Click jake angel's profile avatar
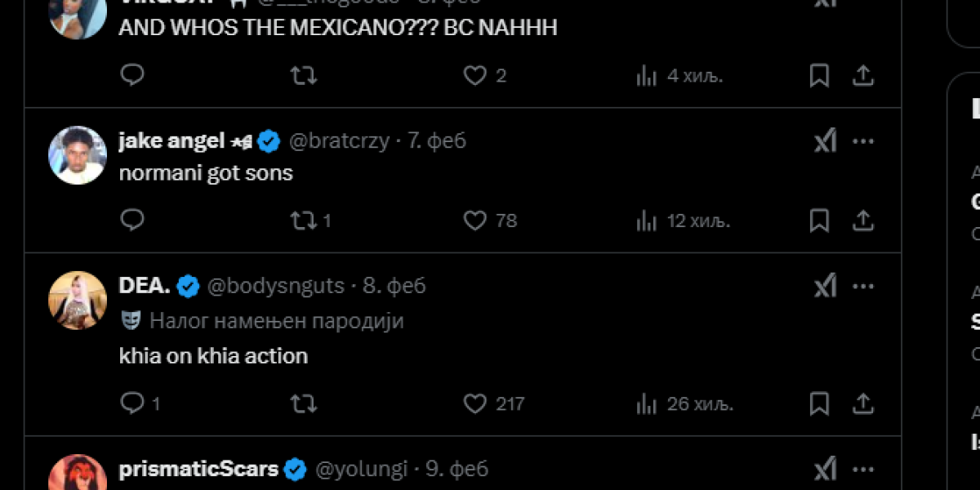Screen dimensions: 980x490 78,155
